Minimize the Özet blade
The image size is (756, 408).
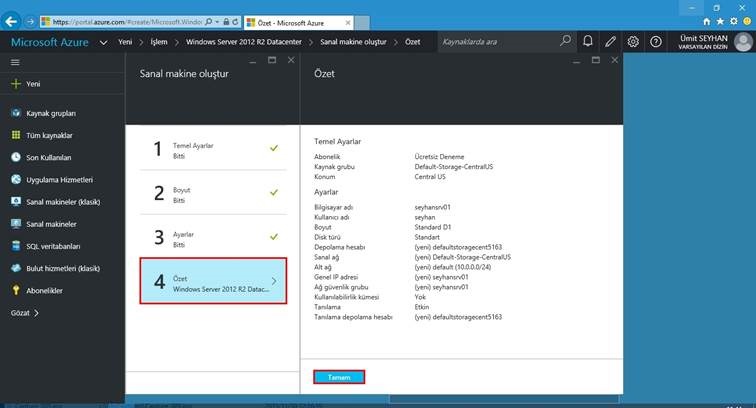577,61
